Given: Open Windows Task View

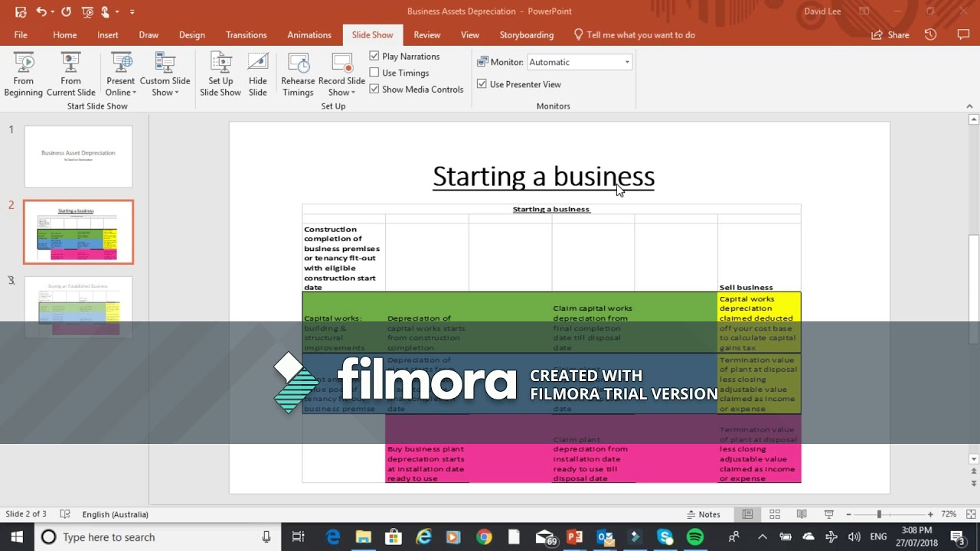Looking at the screenshot, I should coord(299,537).
